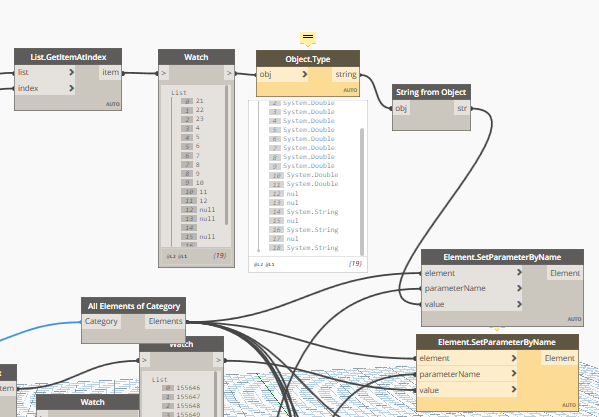
Task: Click the @L2 list level label in Watch
Action: pos(172,256)
